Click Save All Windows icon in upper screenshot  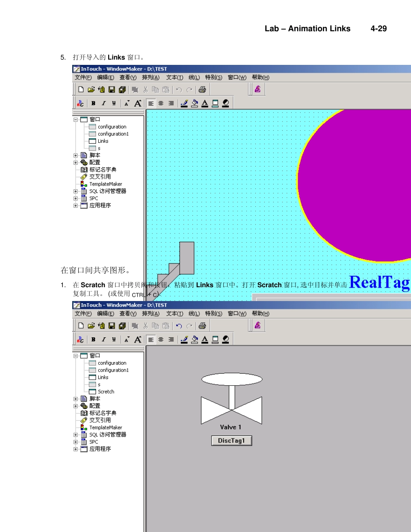point(122,90)
